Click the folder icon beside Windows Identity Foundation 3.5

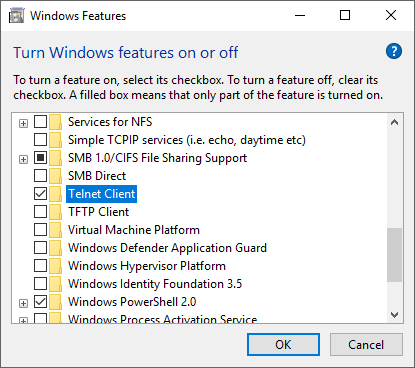tap(55, 284)
